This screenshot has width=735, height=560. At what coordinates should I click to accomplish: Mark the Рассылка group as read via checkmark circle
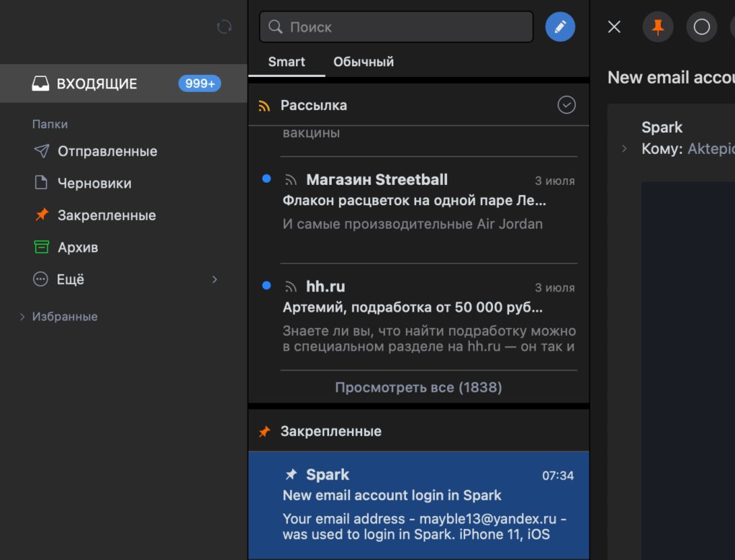567,104
